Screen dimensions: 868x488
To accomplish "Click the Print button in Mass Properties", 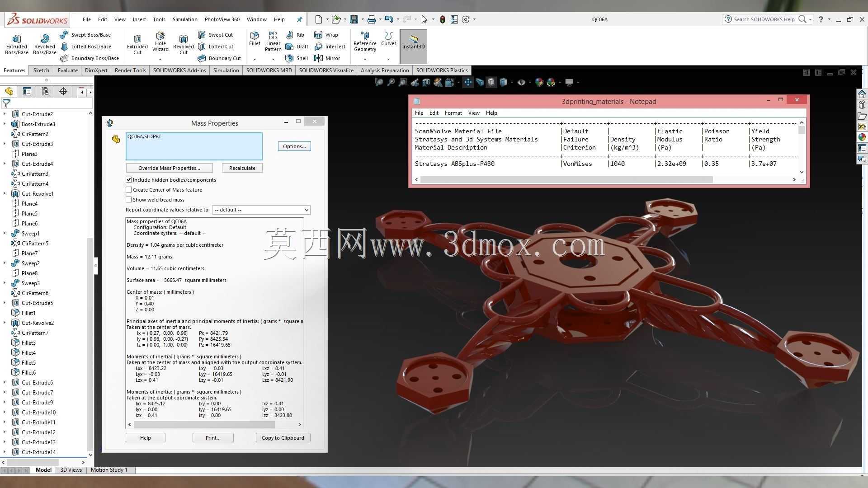I will tap(213, 438).
